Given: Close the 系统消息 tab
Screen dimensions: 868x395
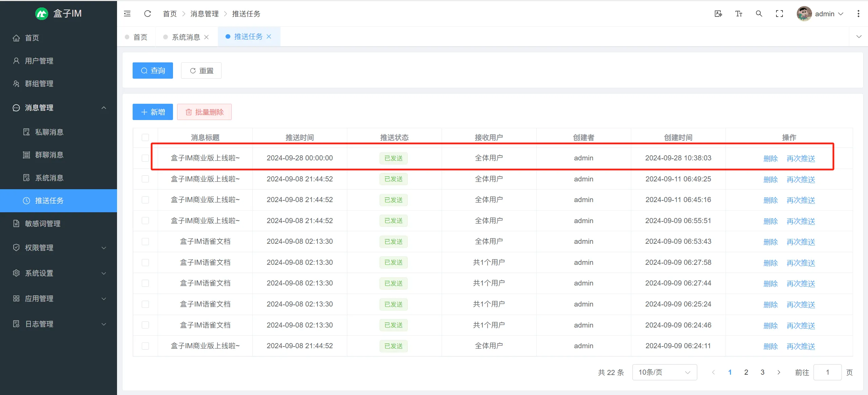Looking at the screenshot, I should tap(206, 37).
